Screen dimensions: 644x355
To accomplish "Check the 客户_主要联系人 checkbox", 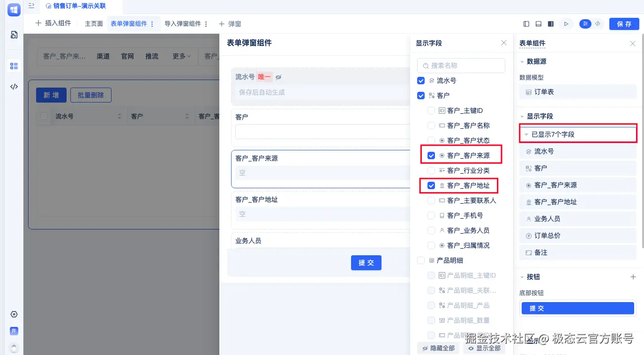I will (x=431, y=200).
